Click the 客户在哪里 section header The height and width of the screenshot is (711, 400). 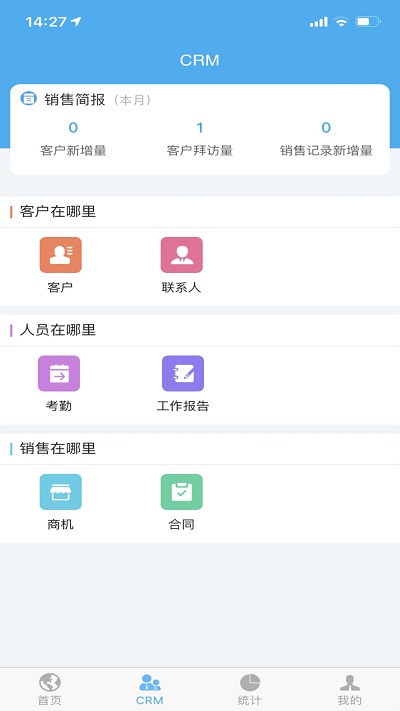[58, 211]
